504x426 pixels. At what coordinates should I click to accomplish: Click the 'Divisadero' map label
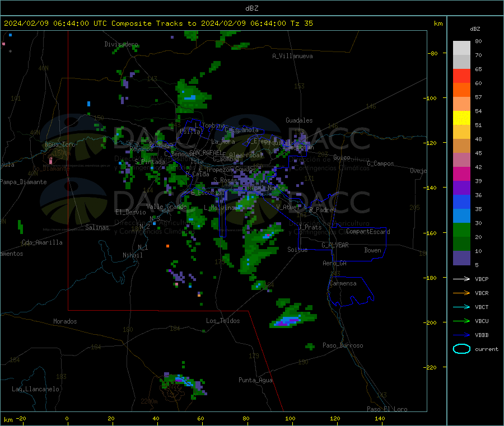[x=121, y=44]
